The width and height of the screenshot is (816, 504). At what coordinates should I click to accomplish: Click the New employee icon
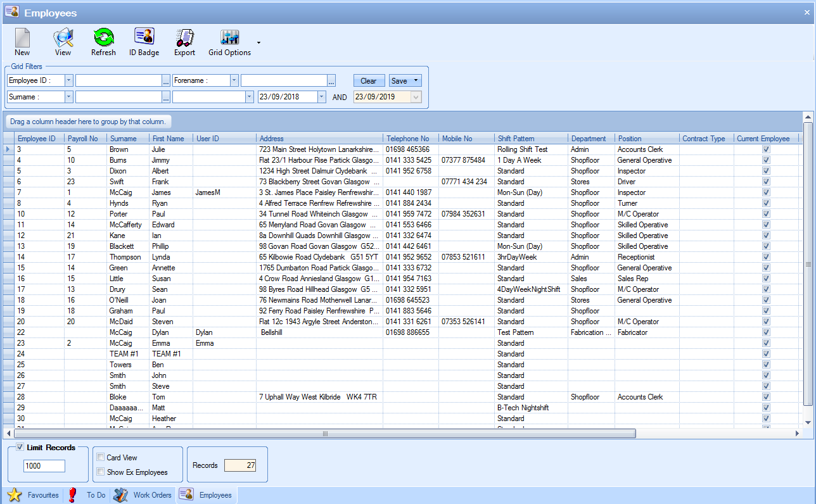pyautogui.click(x=22, y=38)
